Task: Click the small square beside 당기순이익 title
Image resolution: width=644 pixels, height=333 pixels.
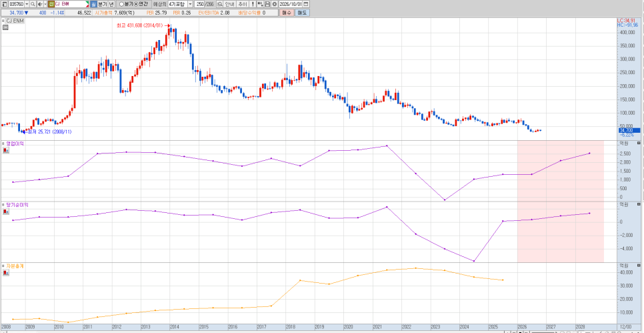Action: [3, 205]
